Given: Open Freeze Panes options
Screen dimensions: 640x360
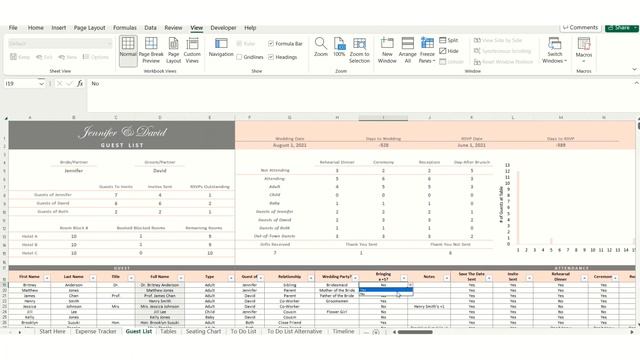Looking at the screenshot, I should click(x=427, y=50).
